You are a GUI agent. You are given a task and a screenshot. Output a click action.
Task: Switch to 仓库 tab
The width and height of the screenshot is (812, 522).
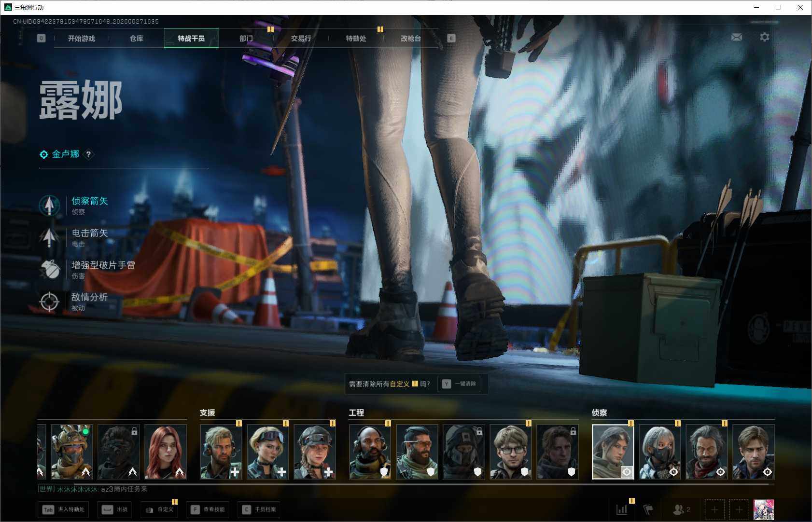[x=137, y=38]
